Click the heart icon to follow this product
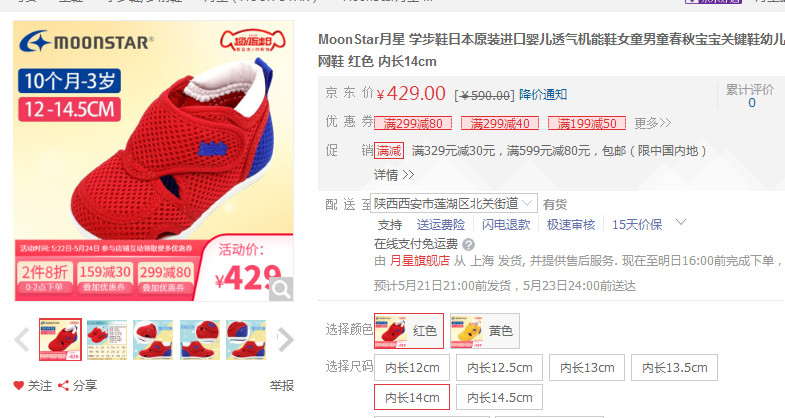Viewport: 785px width, 418px height. 19,385
